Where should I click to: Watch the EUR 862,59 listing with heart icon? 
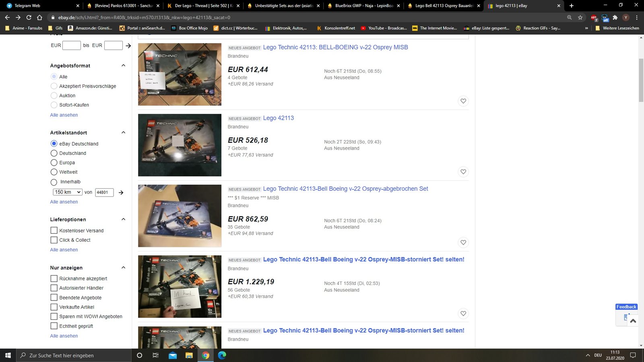point(463,243)
